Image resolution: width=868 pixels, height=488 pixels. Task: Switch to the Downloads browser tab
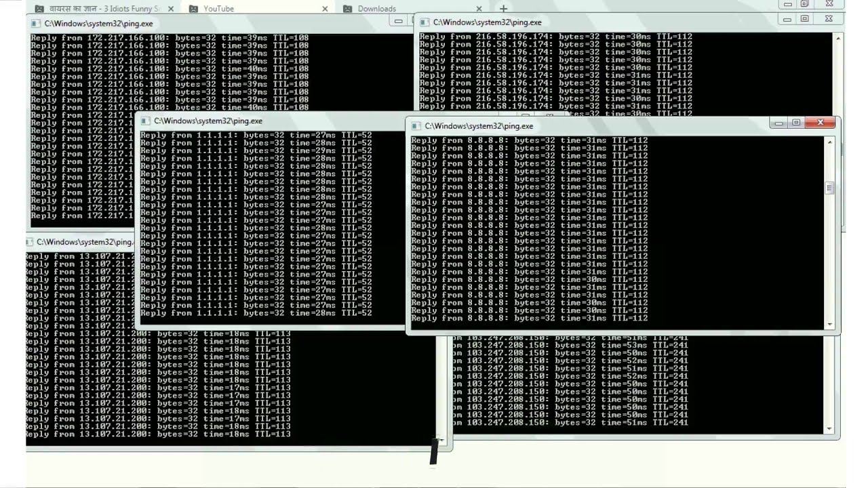point(414,9)
